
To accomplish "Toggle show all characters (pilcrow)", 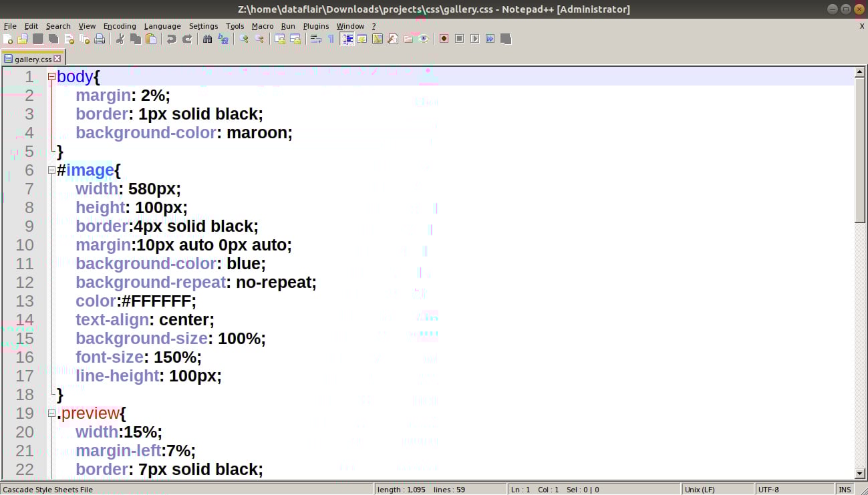I will coord(331,39).
